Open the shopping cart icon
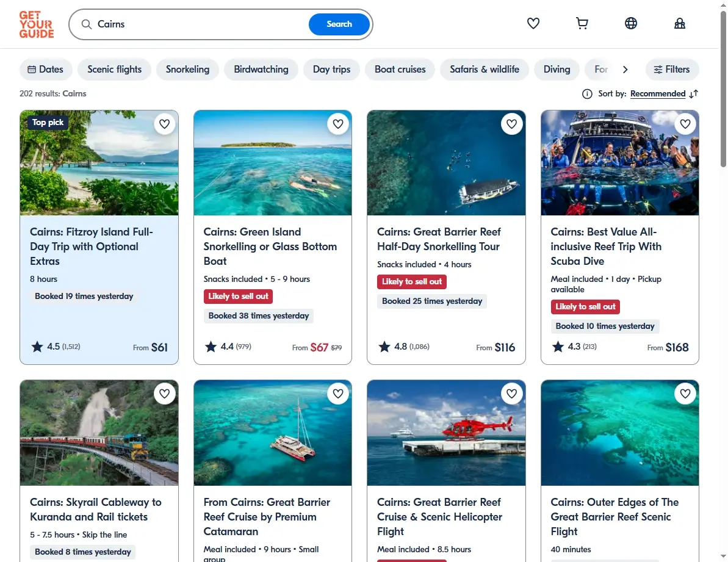 (582, 23)
